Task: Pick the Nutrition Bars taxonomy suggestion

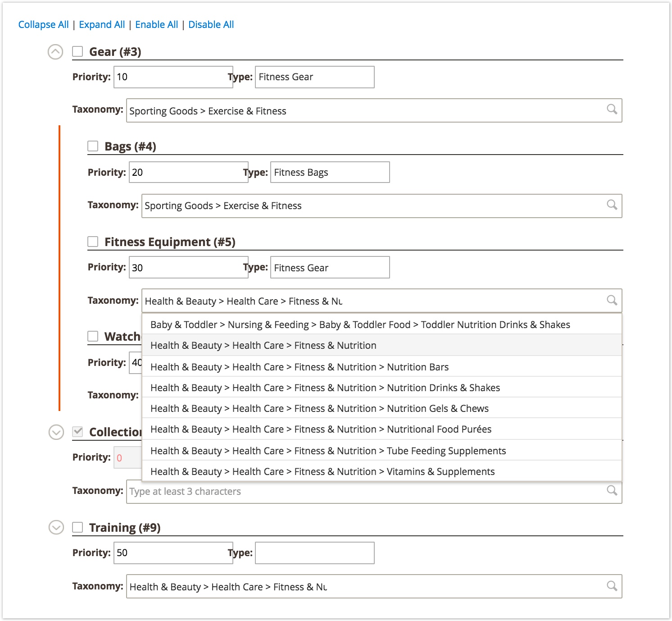Action: [x=382, y=367]
